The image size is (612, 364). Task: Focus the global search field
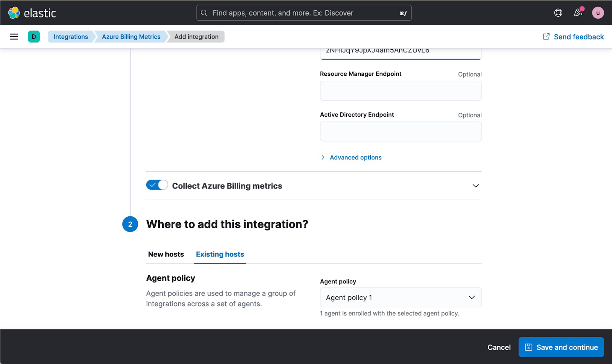point(304,13)
